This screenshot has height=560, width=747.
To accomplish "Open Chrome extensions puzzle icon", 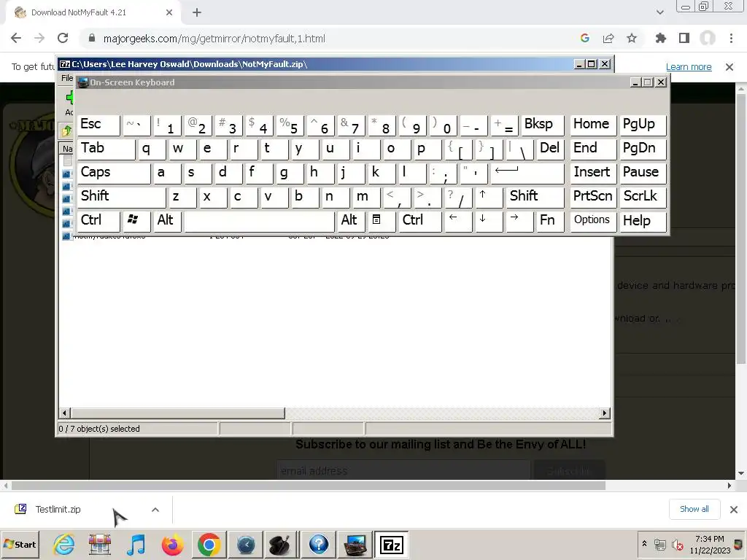I will pos(660,38).
